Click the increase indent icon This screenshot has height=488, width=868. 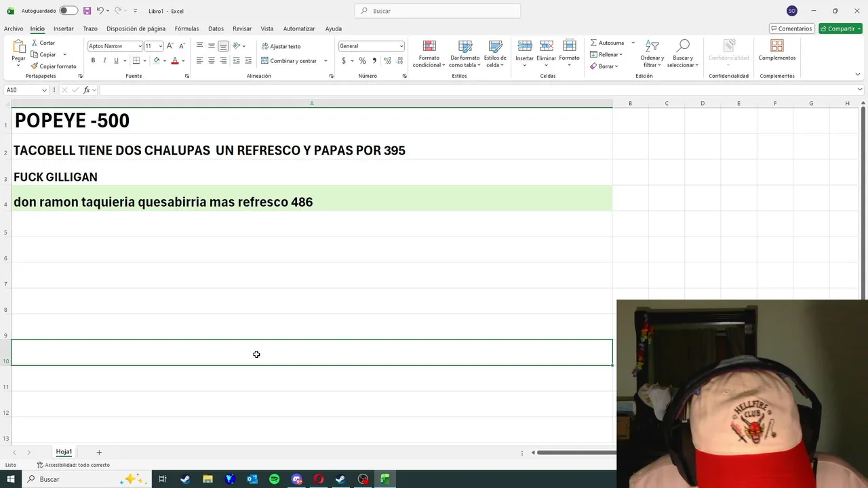248,60
